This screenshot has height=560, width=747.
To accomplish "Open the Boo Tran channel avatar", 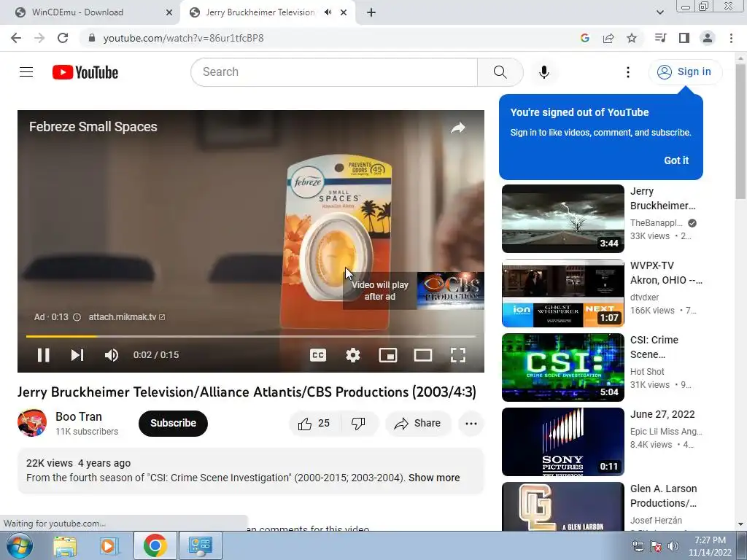I will 32,423.
